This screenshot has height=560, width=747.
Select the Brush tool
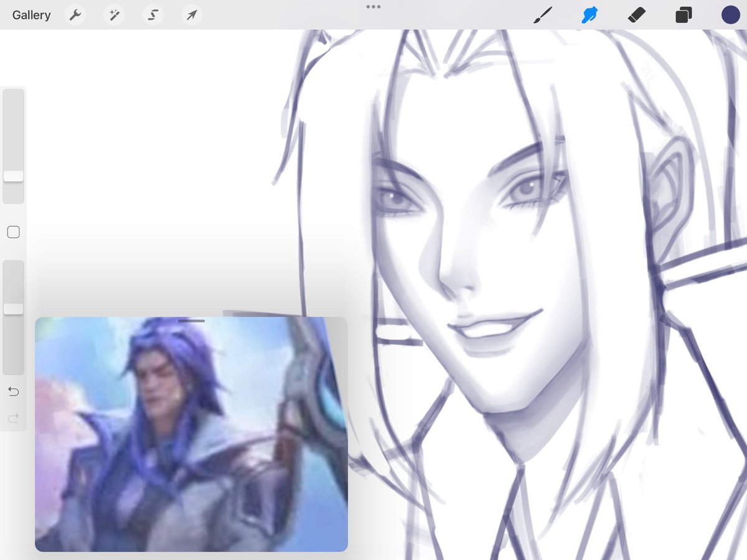[543, 15]
